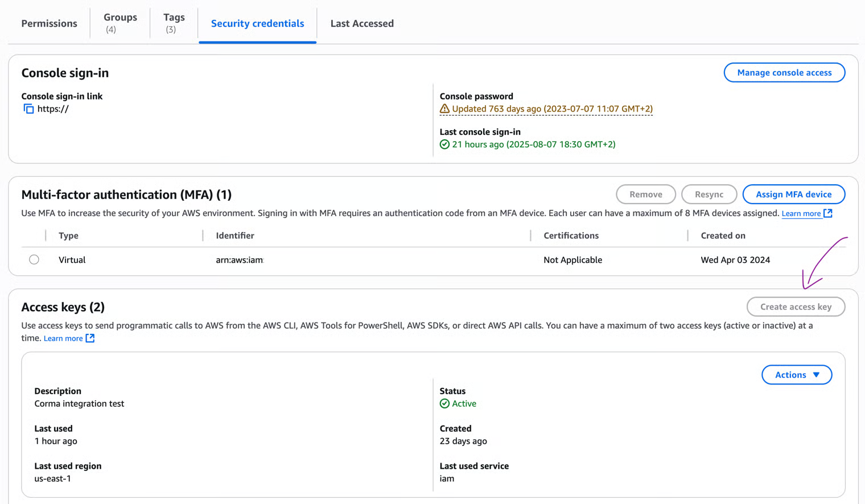Open Learn more link in MFA section
This screenshot has width=865, height=504.
click(801, 214)
